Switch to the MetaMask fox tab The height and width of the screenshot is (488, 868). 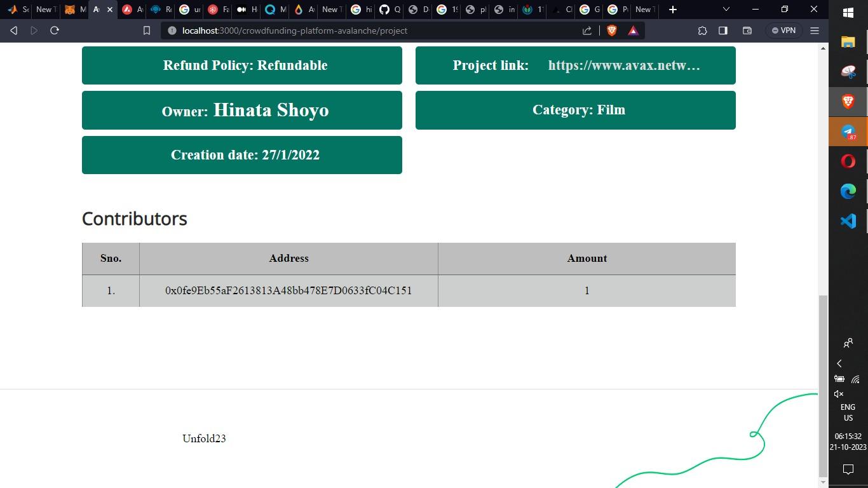pyautogui.click(x=74, y=10)
